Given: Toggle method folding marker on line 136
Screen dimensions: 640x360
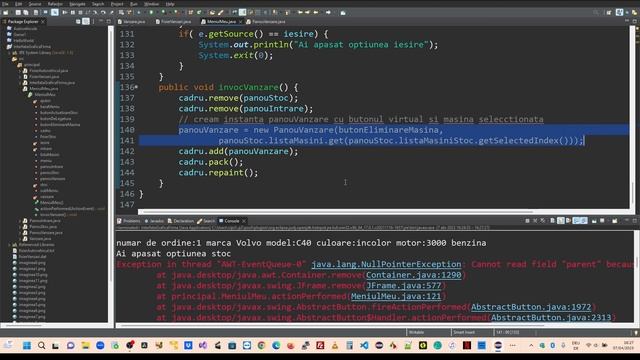Looking at the screenshot, I should point(136,87).
